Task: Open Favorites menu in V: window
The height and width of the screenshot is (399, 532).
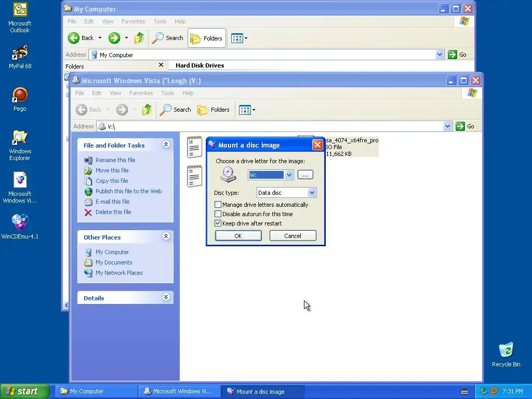Action: [x=141, y=93]
